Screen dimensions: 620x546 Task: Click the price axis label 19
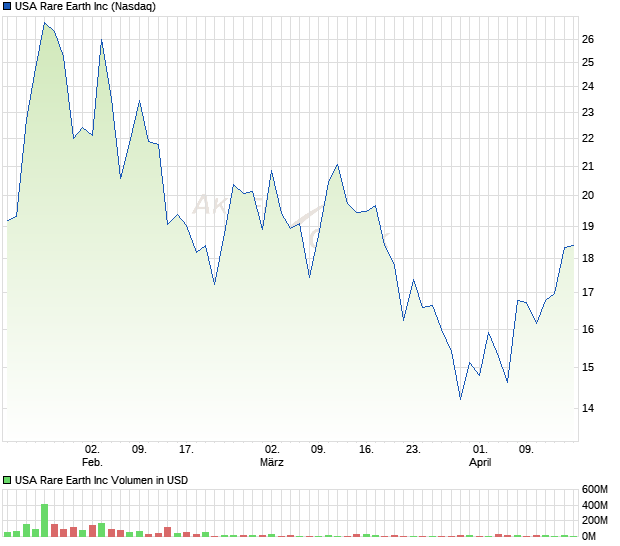[x=588, y=227]
